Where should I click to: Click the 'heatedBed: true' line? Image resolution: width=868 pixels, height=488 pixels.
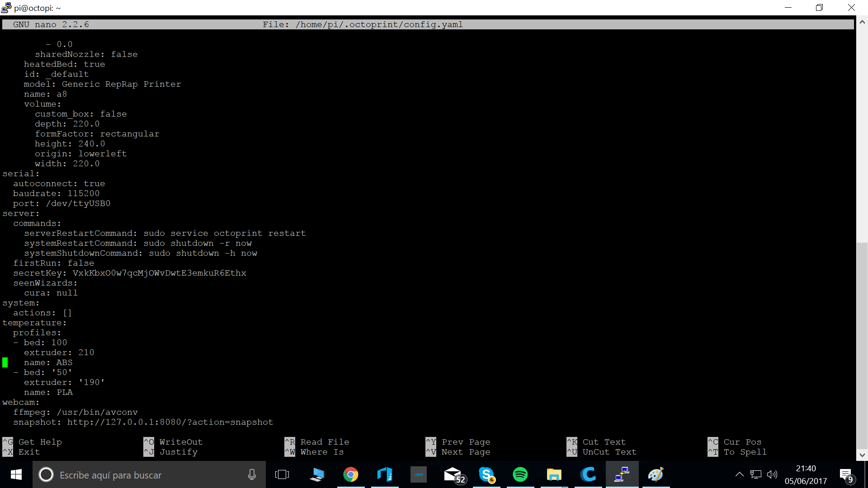[64, 64]
